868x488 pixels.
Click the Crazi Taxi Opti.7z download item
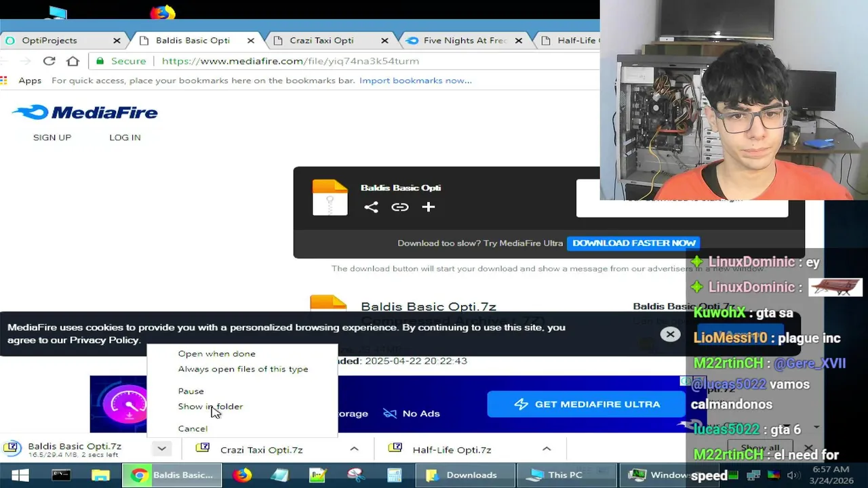262,449
